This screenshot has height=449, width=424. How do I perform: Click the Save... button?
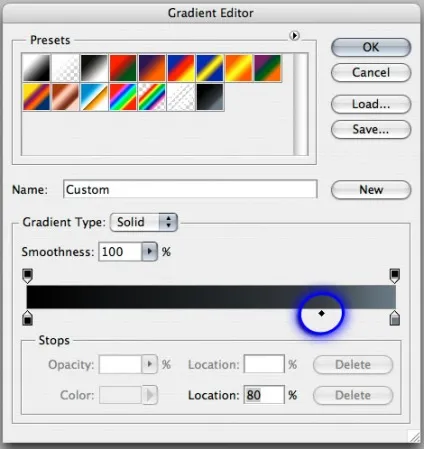coord(371,129)
